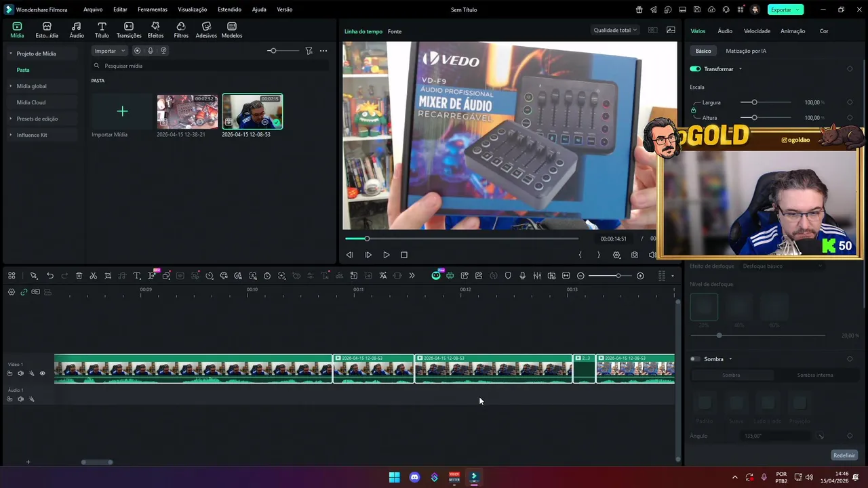Expand the Mídia global item

[x=10, y=86]
